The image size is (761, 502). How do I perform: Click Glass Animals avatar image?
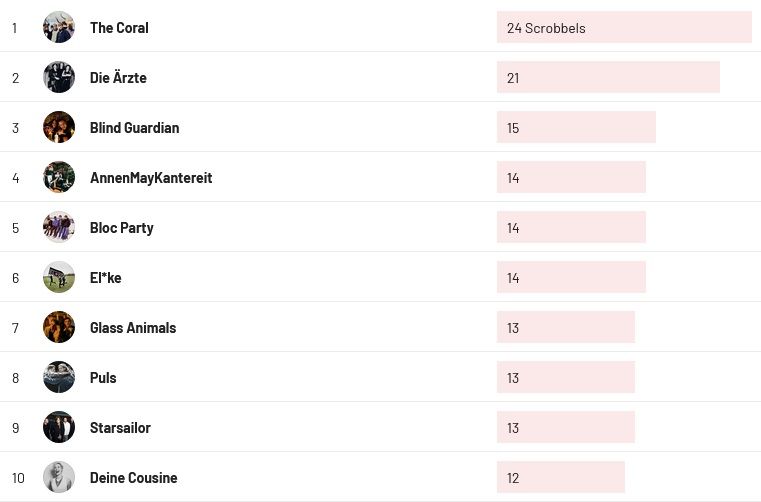pos(59,327)
